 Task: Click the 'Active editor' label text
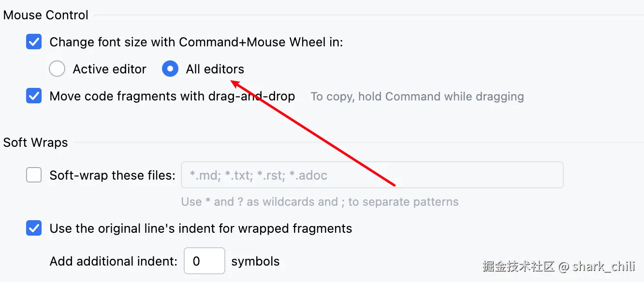109,69
